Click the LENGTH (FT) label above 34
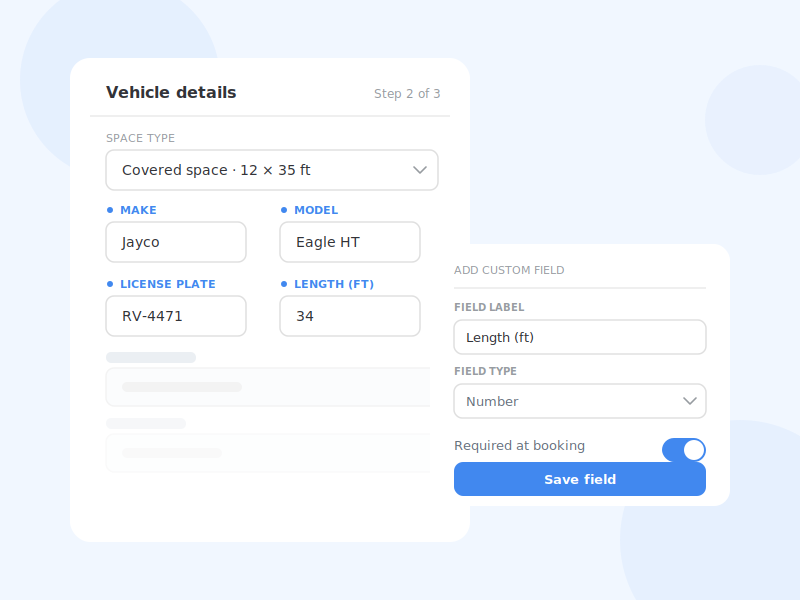This screenshot has height=600, width=800. pos(334,284)
